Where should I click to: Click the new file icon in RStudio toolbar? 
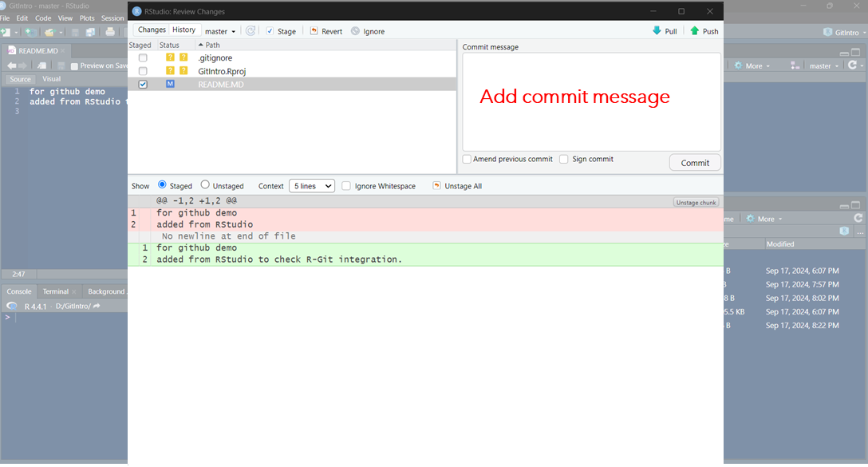[6, 32]
